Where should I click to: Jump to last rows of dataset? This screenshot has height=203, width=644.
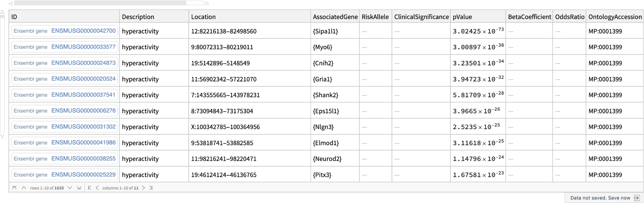coord(79,188)
